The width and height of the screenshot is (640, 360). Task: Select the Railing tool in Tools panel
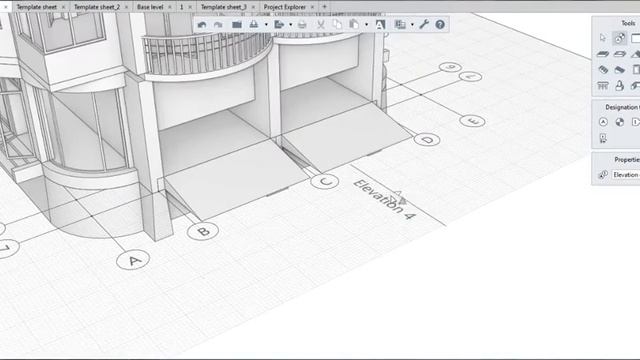point(603,86)
